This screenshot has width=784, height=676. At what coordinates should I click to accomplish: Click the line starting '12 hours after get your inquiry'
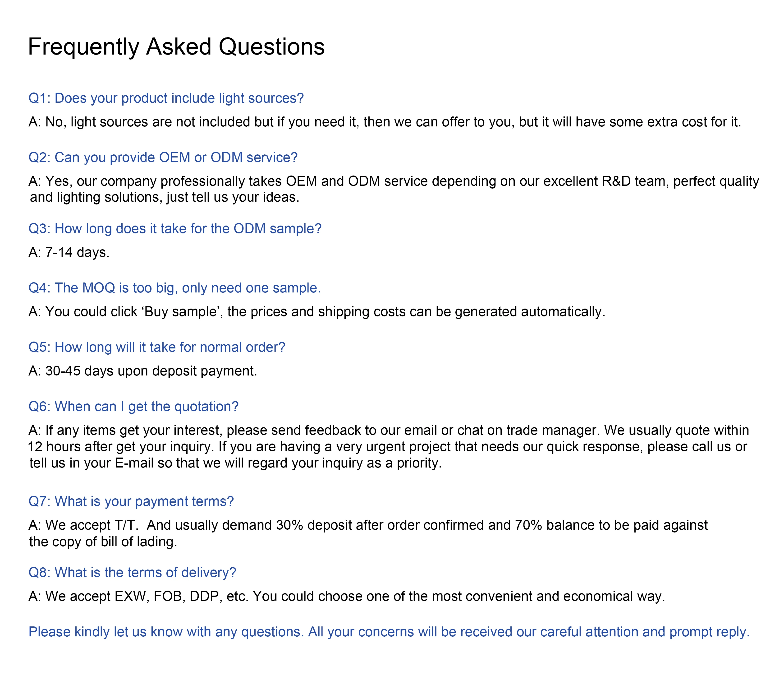click(x=387, y=447)
